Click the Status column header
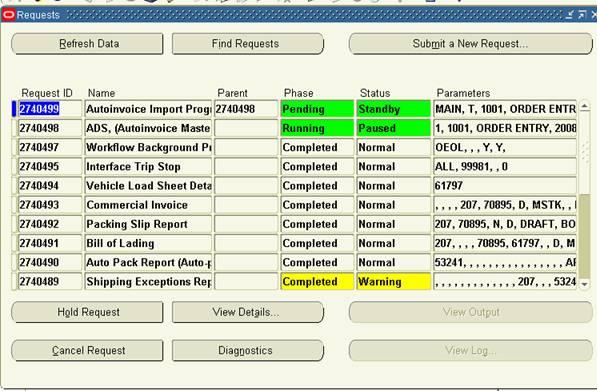 pos(375,93)
